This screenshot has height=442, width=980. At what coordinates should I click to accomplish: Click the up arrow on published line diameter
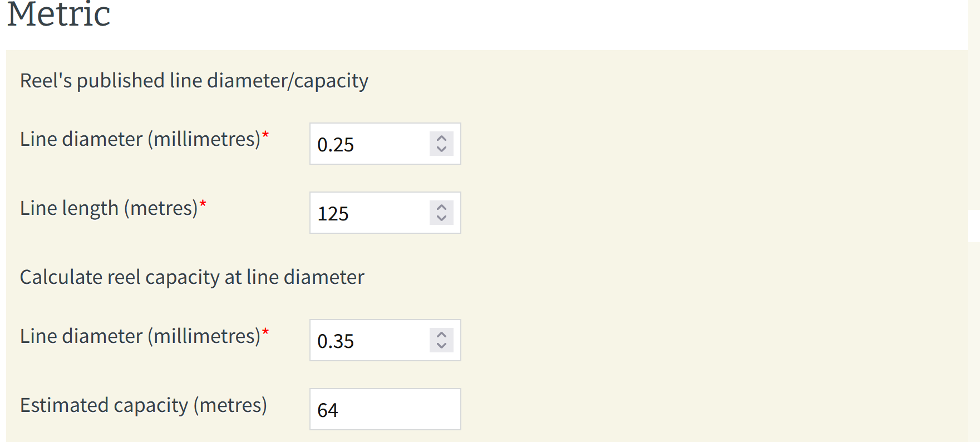(441, 138)
